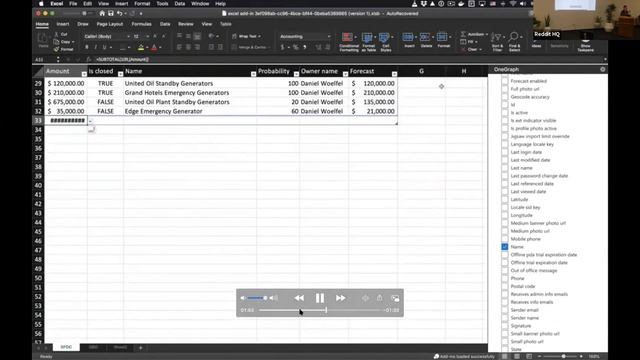
Task: Select cell United Oil Standby Generators
Action: [x=190, y=83]
